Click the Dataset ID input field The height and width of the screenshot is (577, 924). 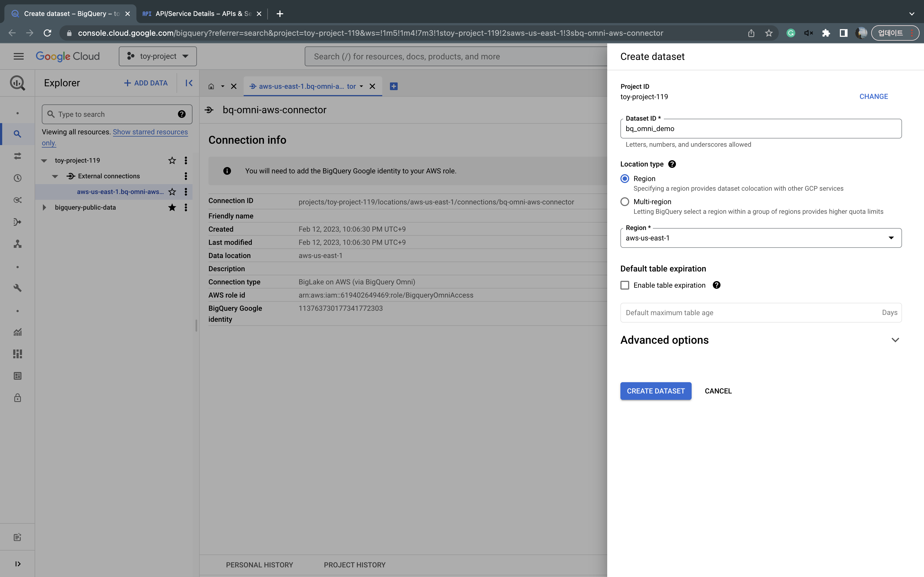coord(761,129)
